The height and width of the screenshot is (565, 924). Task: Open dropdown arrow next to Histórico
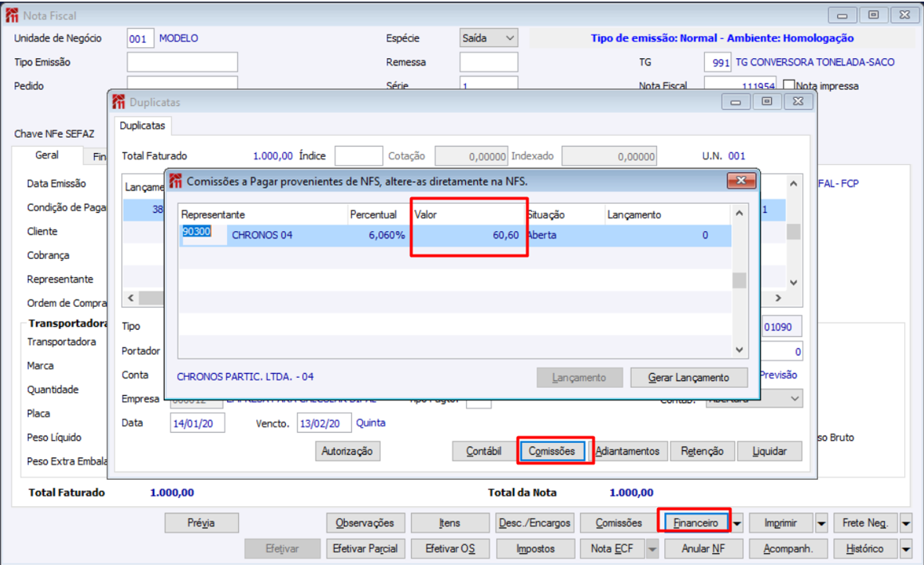coord(906,548)
